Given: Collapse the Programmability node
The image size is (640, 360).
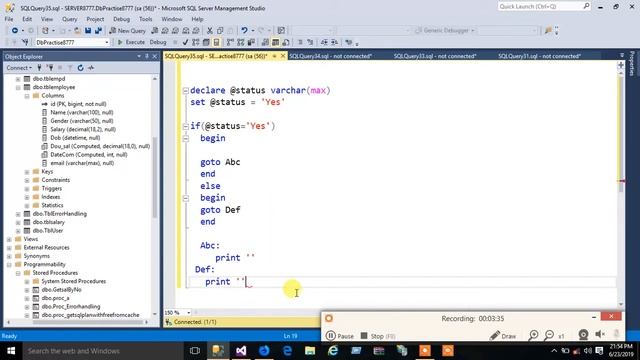Looking at the screenshot, I should (x=9, y=264).
